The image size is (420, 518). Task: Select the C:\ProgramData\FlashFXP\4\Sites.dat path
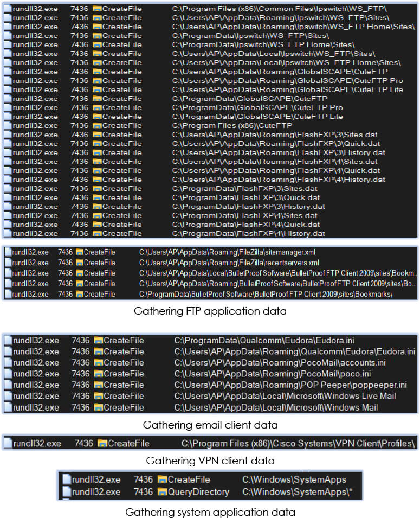pyautogui.click(x=244, y=216)
